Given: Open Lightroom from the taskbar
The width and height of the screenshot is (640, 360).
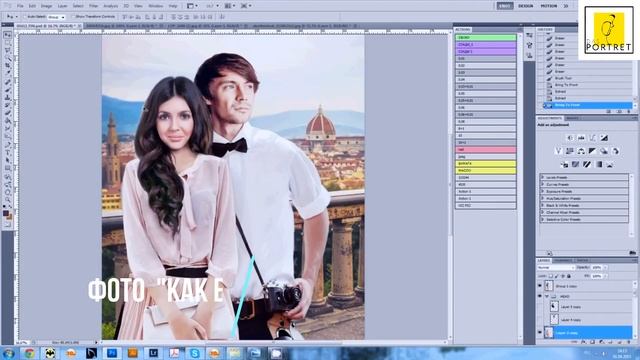Looking at the screenshot, I should click(153, 353).
